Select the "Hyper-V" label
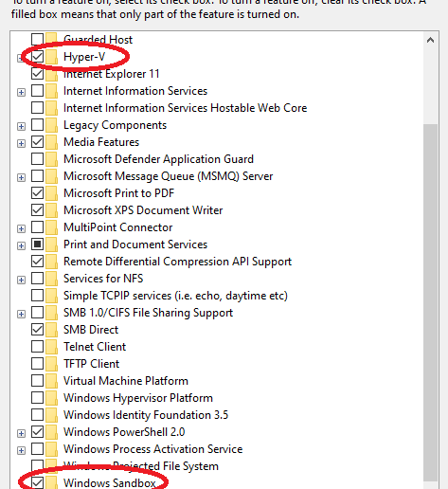 click(84, 57)
